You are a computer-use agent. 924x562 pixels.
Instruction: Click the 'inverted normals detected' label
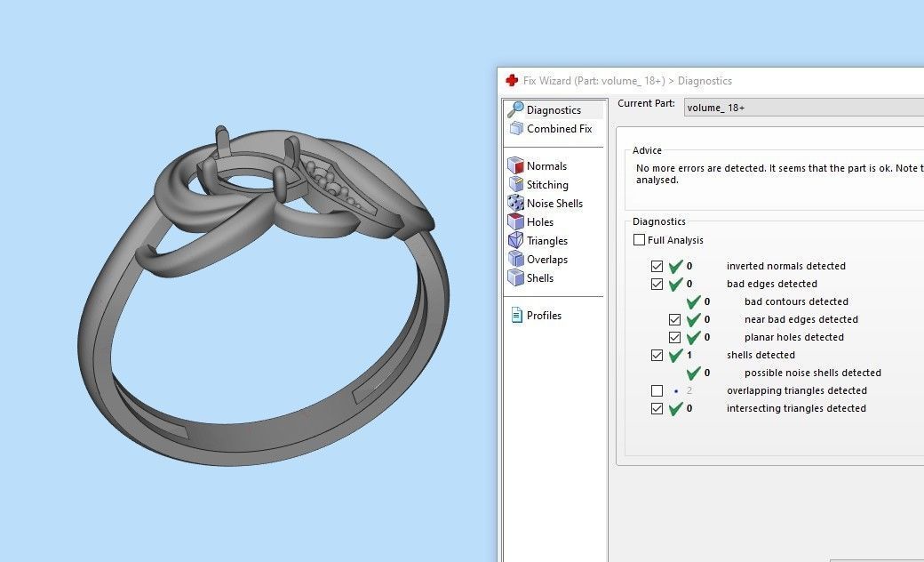[x=786, y=266]
